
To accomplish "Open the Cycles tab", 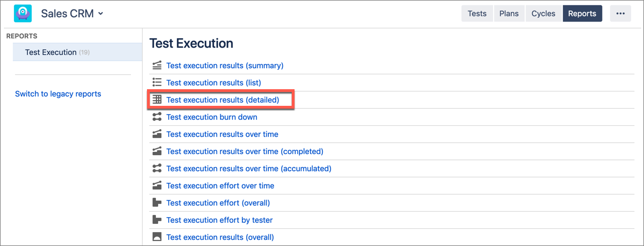I will point(543,14).
